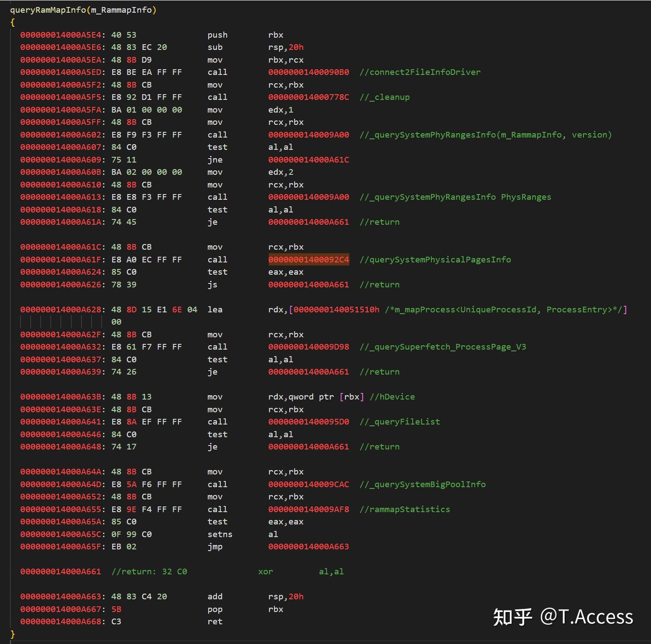Image resolution: width=651 pixels, height=644 pixels.
Task: Click call target address 000000014000778C
Action: tap(308, 97)
